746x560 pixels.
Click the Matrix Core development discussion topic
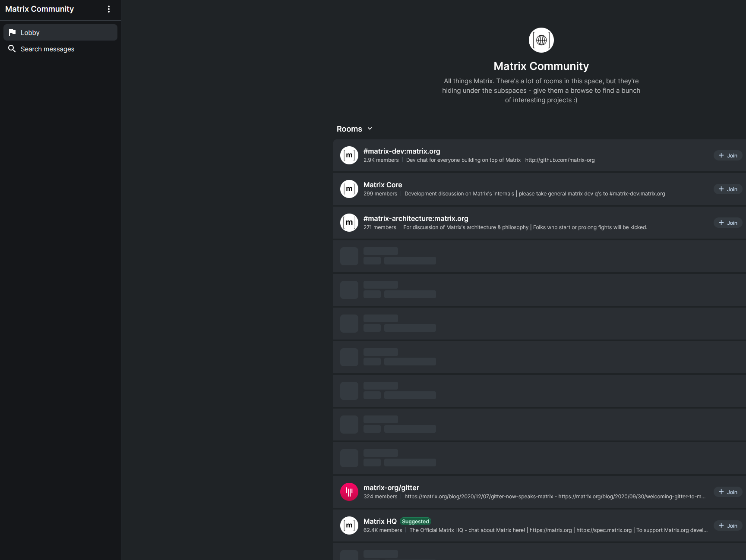pos(535,194)
